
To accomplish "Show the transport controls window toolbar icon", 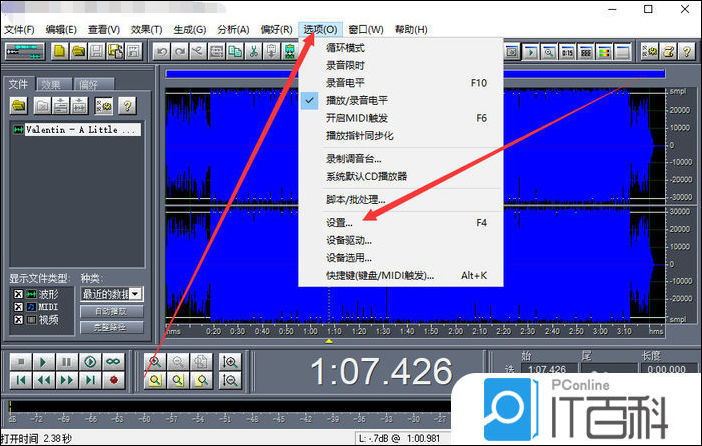I will [531, 52].
